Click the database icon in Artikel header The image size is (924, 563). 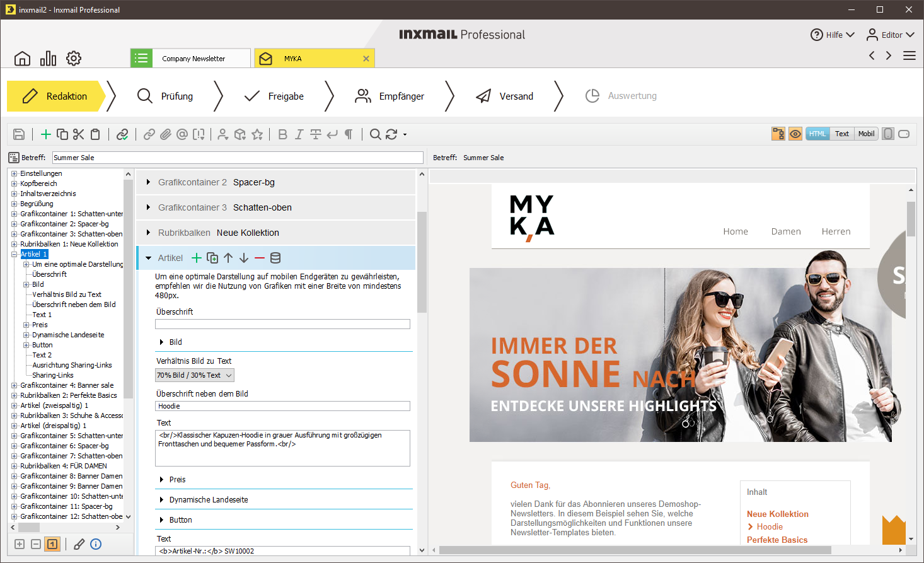pyautogui.click(x=275, y=258)
